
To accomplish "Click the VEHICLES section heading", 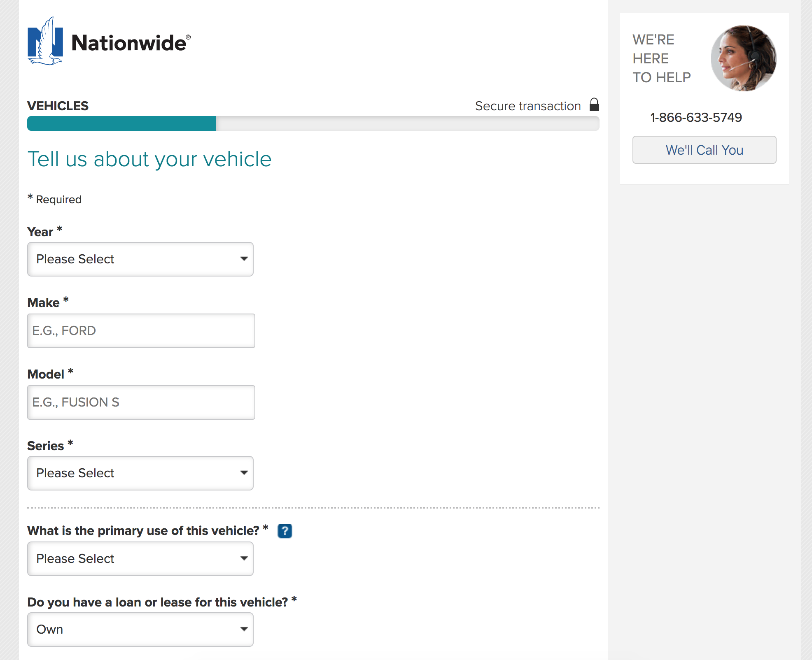I will [58, 106].
